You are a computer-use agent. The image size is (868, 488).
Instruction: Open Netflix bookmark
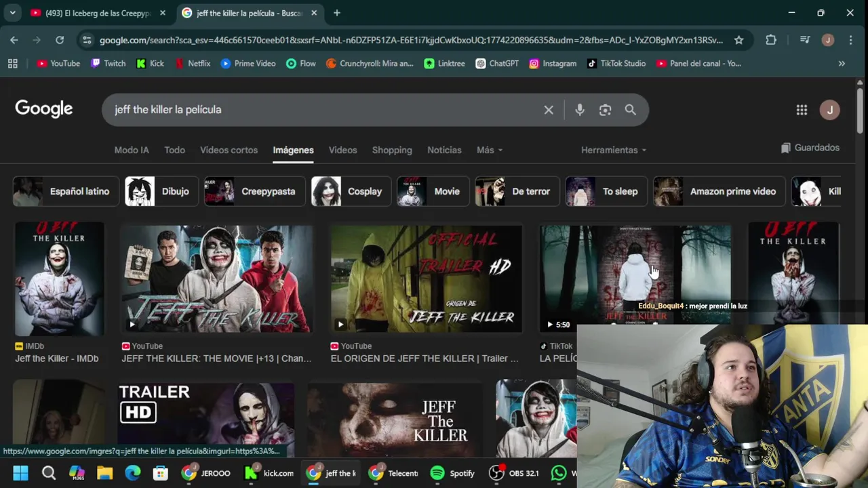(193, 63)
